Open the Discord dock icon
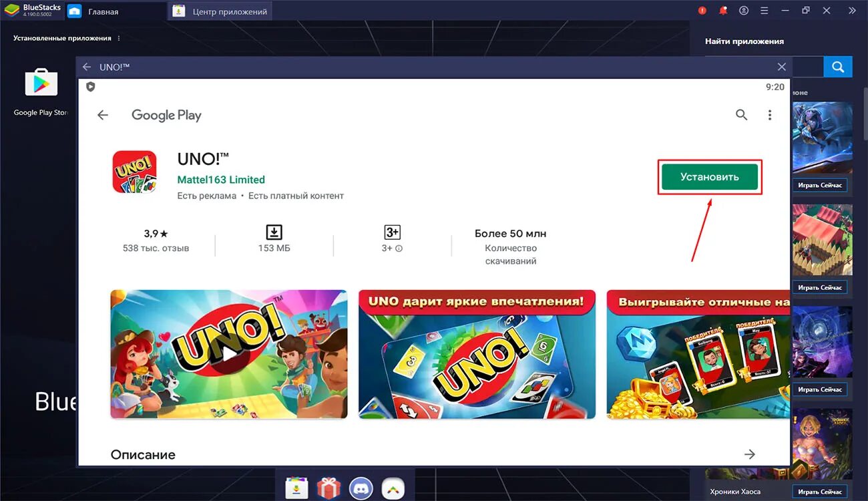Image resolution: width=868 pixels, height=501 pixels. (x=361, y=489)
